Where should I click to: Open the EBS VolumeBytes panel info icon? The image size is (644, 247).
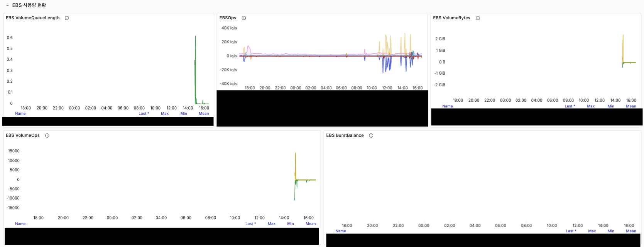point(478,18)
